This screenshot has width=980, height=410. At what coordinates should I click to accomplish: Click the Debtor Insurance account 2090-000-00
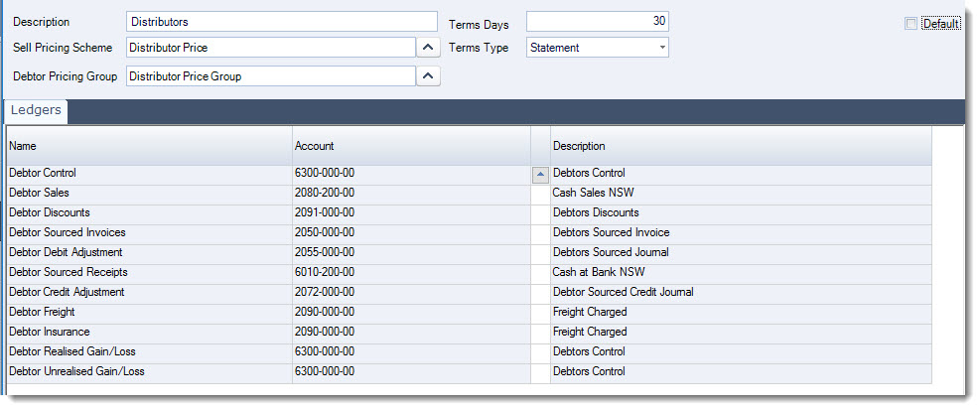coord(411,332)
